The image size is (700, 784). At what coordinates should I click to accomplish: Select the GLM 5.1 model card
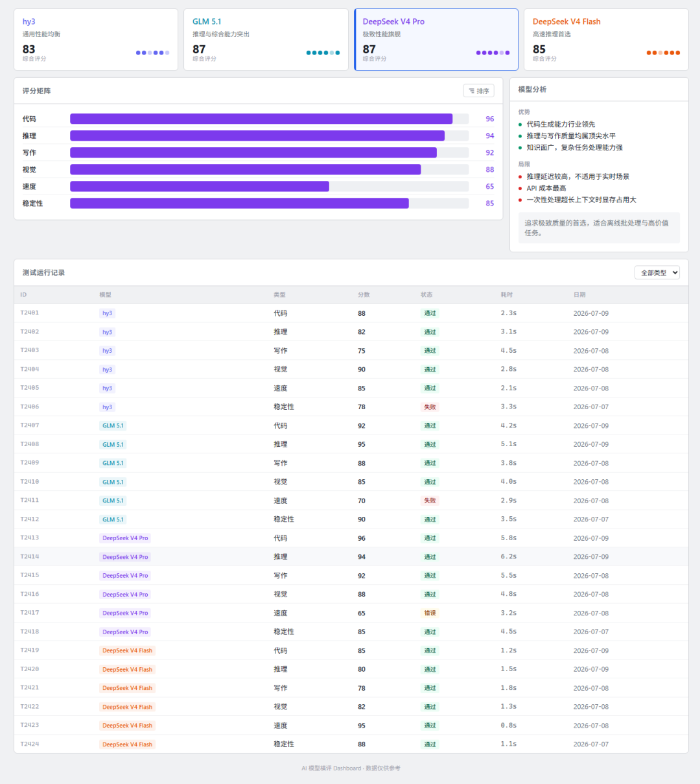(x=266, y=40)
